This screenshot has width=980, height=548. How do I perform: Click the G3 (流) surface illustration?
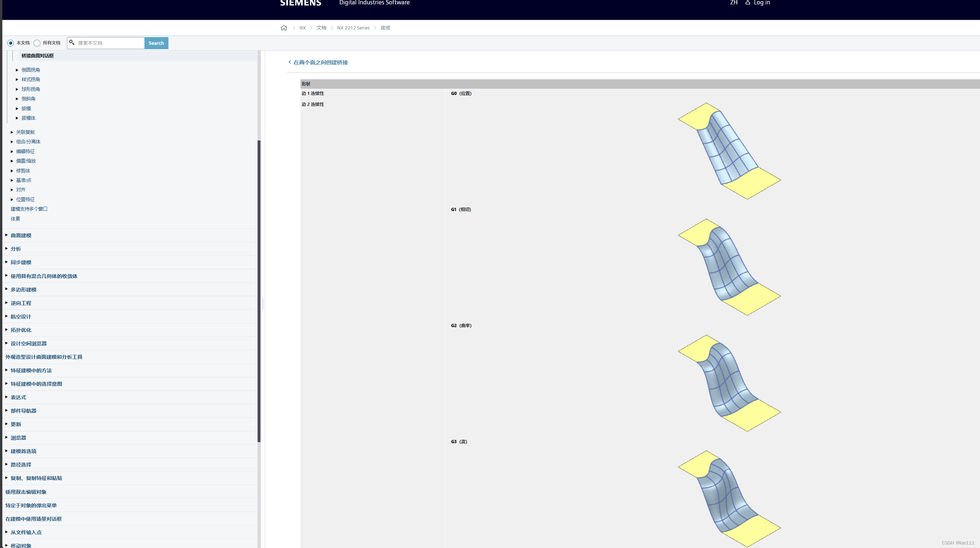pyautogui.click(x=729, y=499)
